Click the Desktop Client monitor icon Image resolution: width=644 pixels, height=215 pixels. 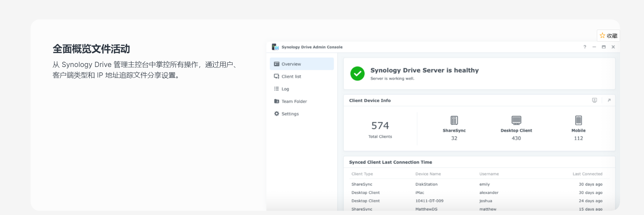[x=516, y=120]
